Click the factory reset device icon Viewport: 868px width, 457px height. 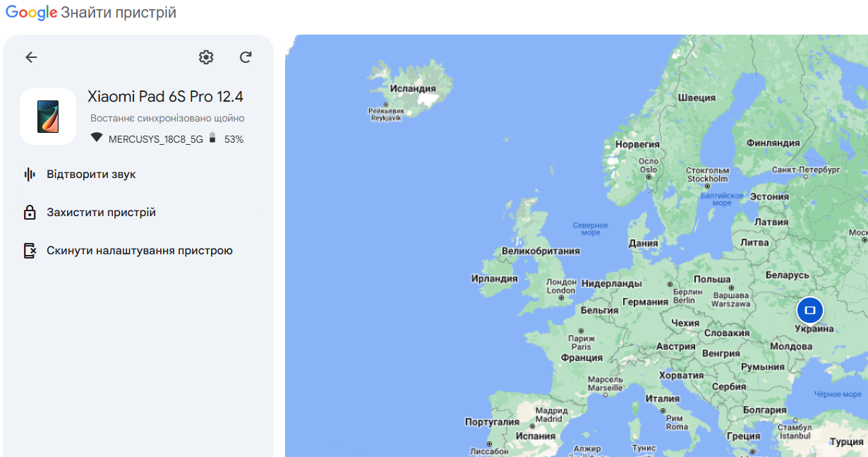coord(30,251)
